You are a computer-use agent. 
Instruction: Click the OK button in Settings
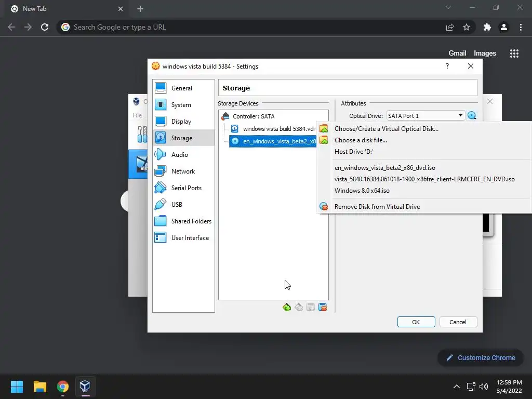point(416,322)
